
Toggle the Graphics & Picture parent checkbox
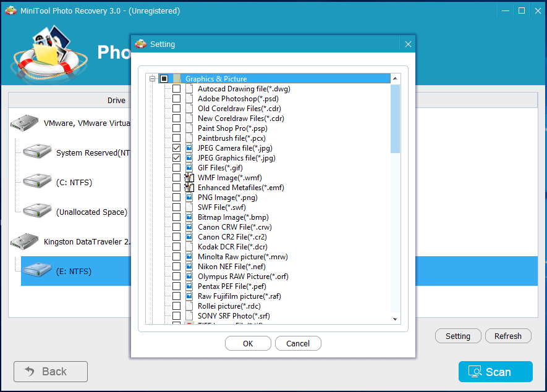tap(164, 79)
